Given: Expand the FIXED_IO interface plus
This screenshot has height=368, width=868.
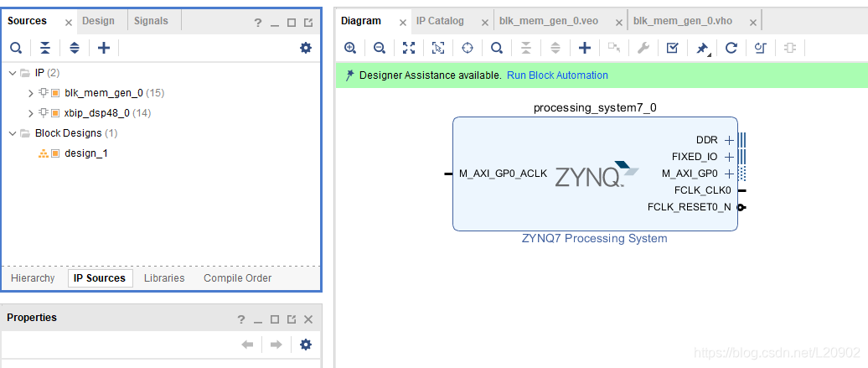Looking at the screenshot, I should [729, 157].
